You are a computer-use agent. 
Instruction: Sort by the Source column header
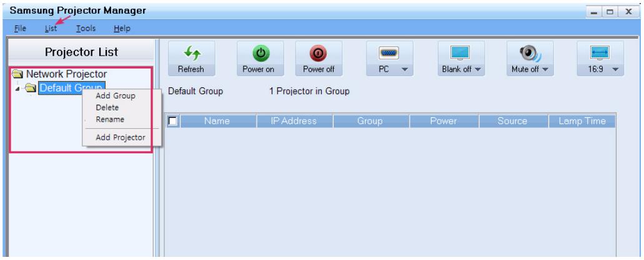[x=513, y=121]
